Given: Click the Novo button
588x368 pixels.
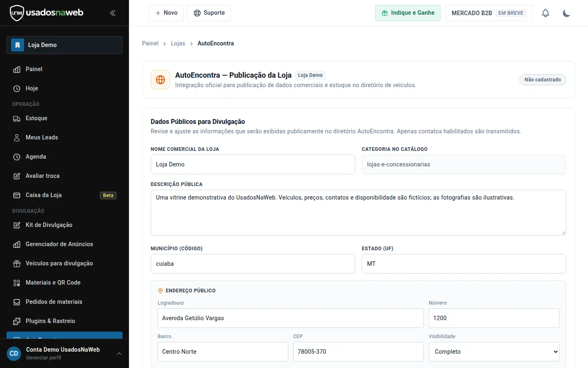Looking at the screenshot, I should point(166,13).
